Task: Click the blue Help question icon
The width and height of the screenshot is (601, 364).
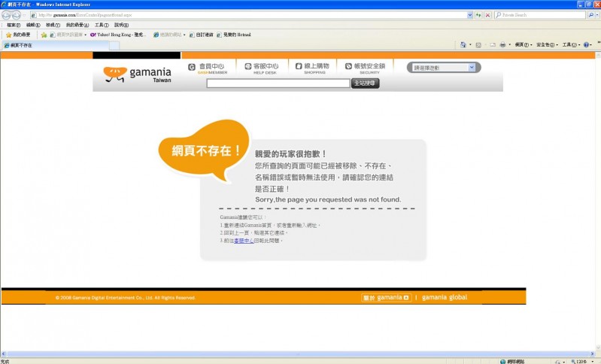Action: [x=587, y=45]
